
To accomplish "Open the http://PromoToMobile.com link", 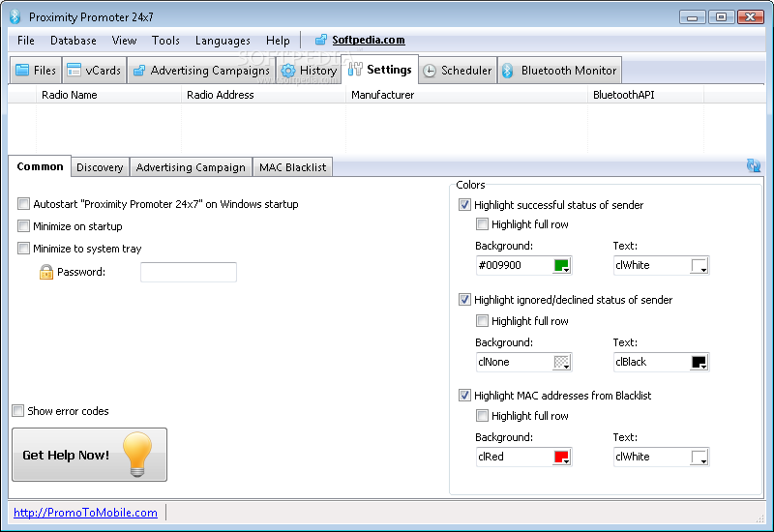I will 85,513.
